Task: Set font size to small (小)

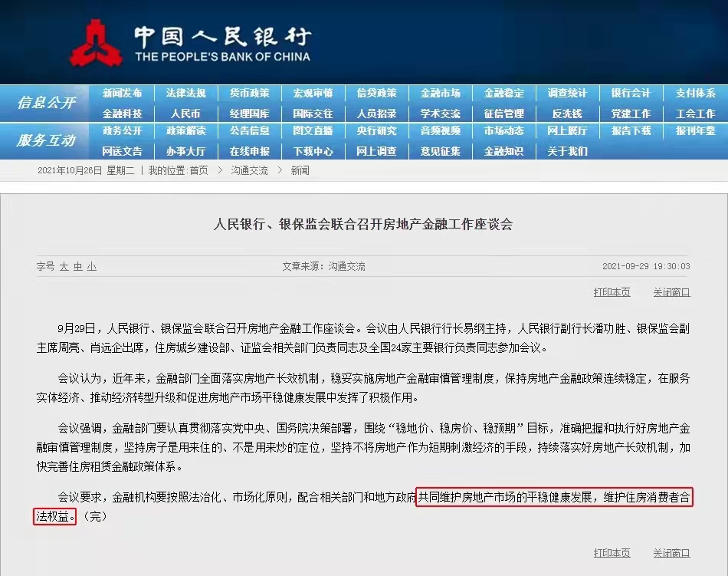Action: coord(91,267)
